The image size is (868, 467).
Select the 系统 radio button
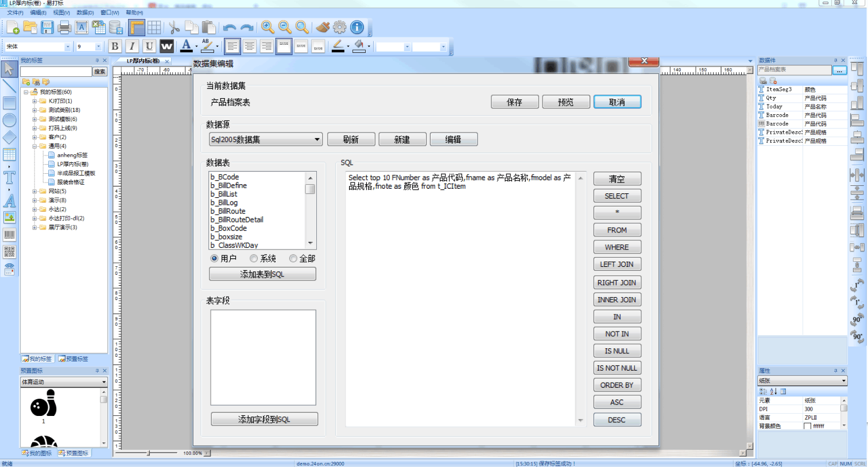tap(254, 259)
